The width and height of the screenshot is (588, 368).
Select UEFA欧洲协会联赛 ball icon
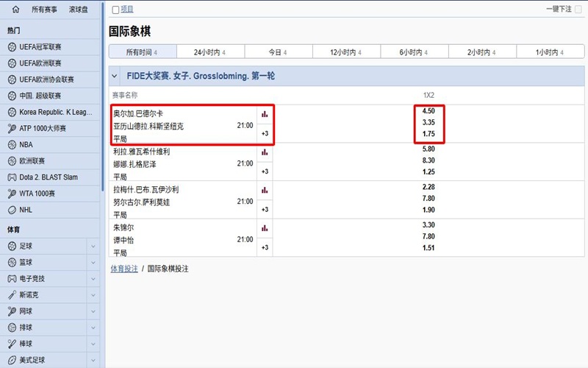pos(12,79)
